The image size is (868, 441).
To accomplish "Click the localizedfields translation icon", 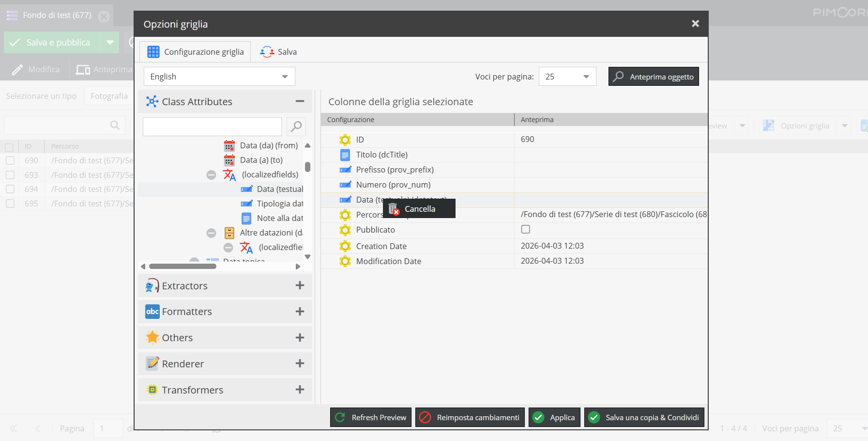I will tap(229, 175).
